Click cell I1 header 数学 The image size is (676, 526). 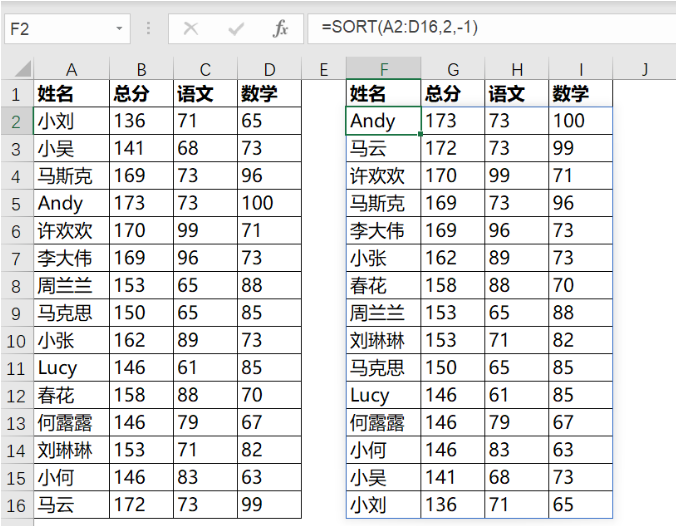coord(580,94)
